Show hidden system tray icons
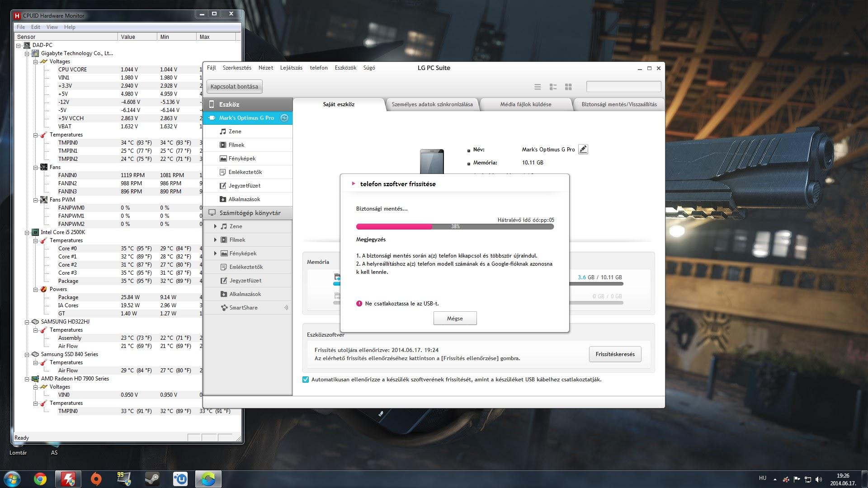Screen dimensions: 868x488 [775, 479]
